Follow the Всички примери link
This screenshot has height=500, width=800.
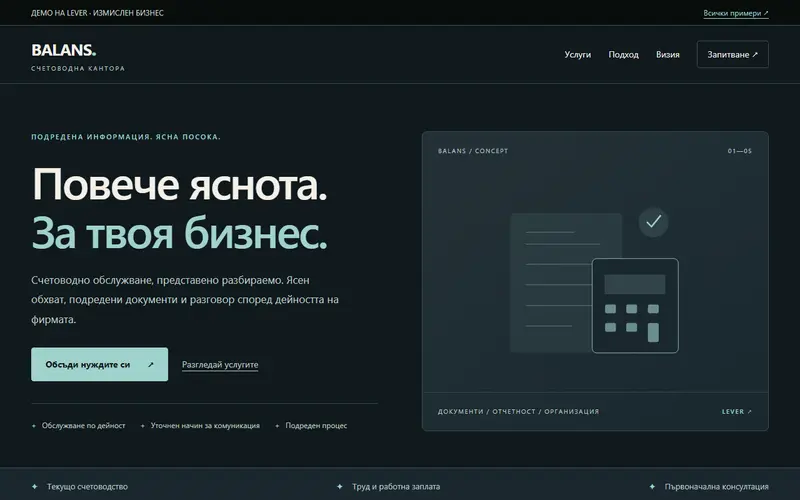(x=736, y=13)
